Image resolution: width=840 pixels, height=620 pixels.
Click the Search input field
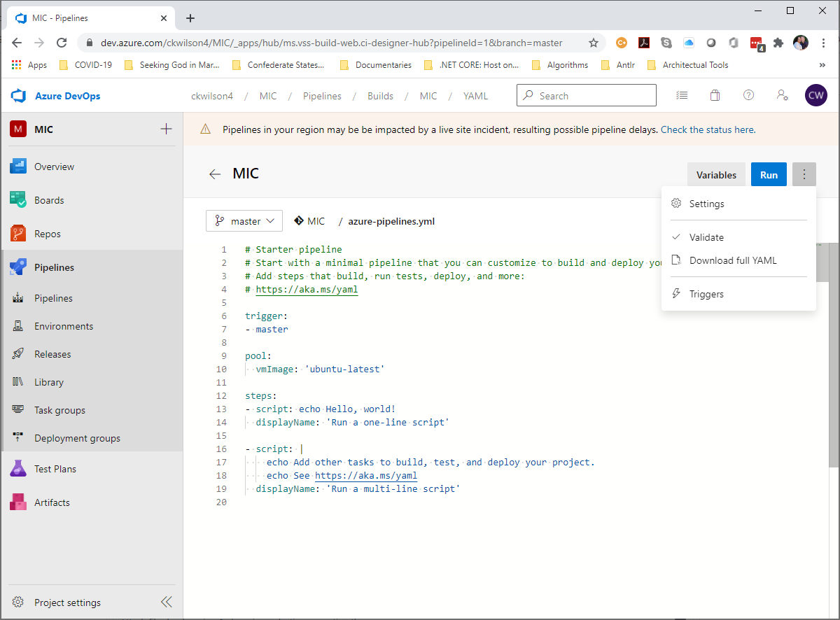(x=587, y=94)
